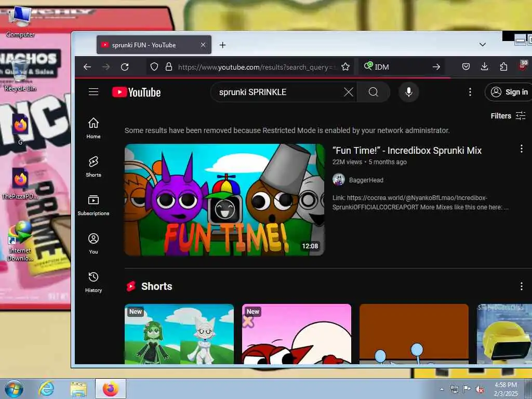Image resolution: width=532 pixels, height=399 pixels.
Task: Click the search go arrow
Action: [x=436, y=67]
